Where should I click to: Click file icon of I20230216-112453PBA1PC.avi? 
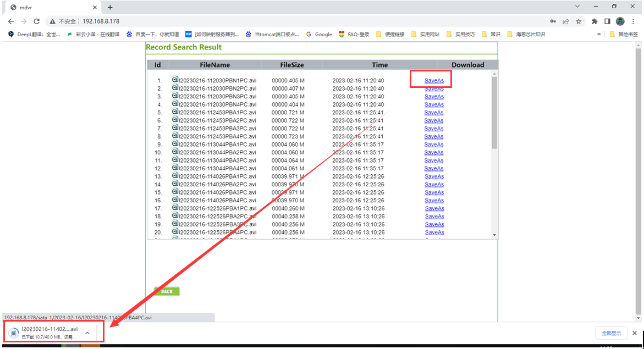coord(175,111)
